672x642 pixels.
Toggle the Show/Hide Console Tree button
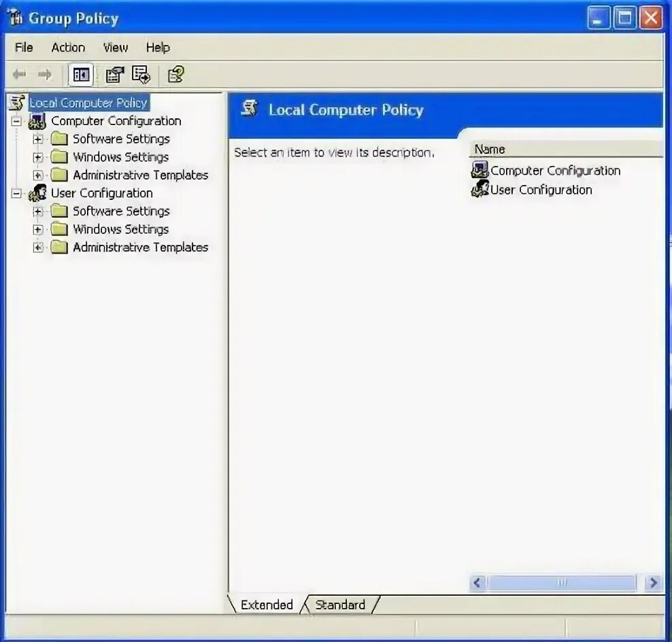click(81, 75)
